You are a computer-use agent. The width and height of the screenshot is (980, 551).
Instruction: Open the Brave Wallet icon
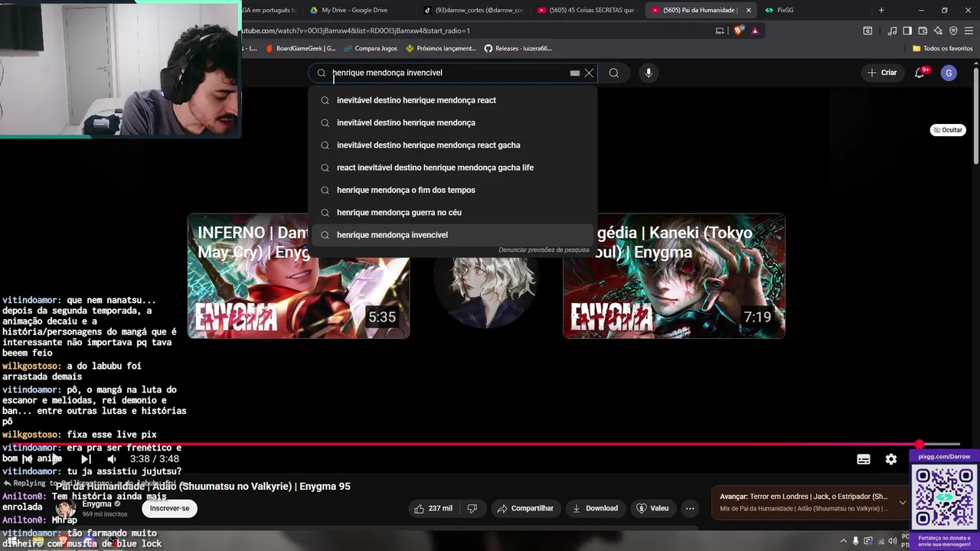pos(923,31)
